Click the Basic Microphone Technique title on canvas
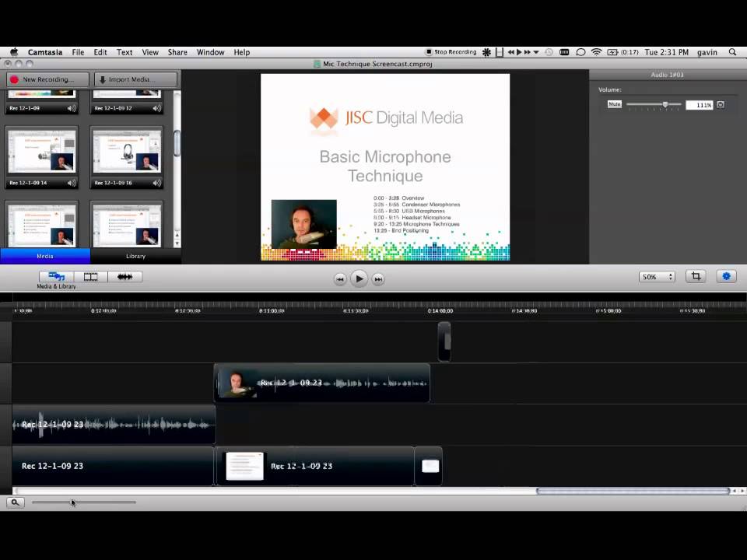 pos(385,166)
